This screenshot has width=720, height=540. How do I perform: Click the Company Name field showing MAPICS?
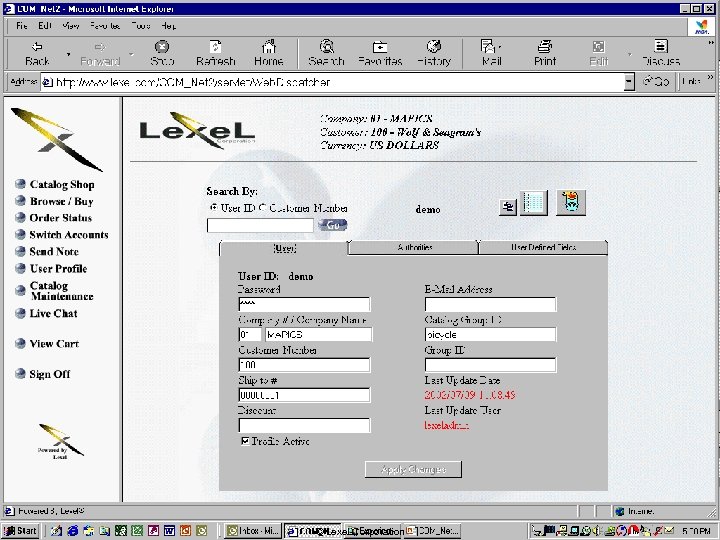pos(318,334)
